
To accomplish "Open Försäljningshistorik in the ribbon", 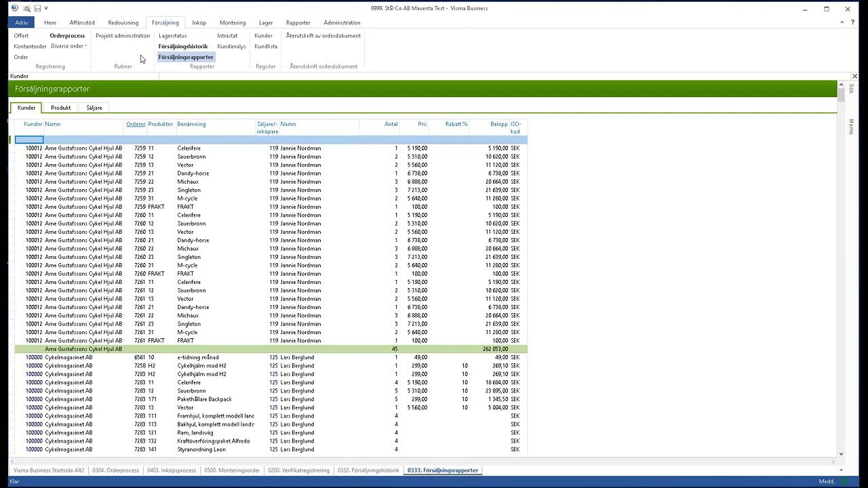I will 183,46.
